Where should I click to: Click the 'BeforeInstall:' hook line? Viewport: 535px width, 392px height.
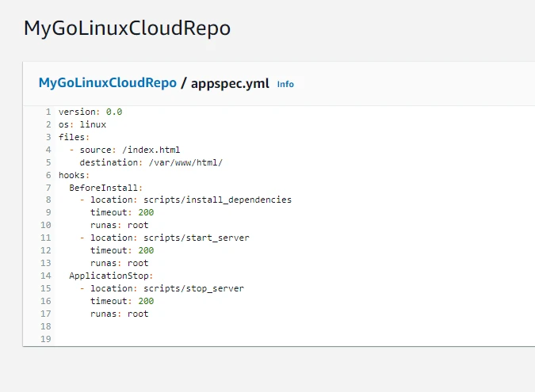(105, 188)
